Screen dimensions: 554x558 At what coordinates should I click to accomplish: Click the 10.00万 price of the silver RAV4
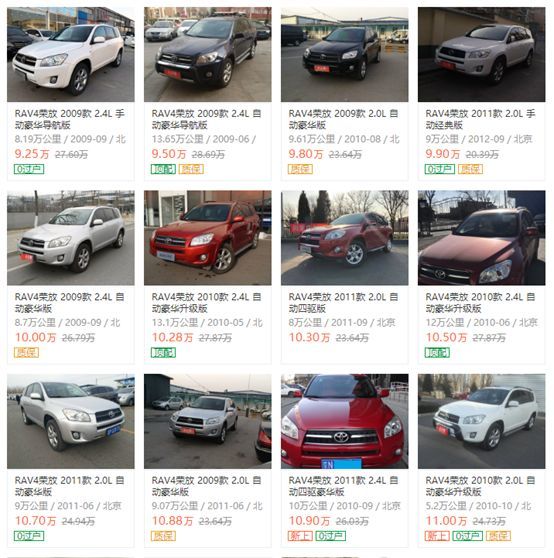pyautogui.click(x=36, y=337)
